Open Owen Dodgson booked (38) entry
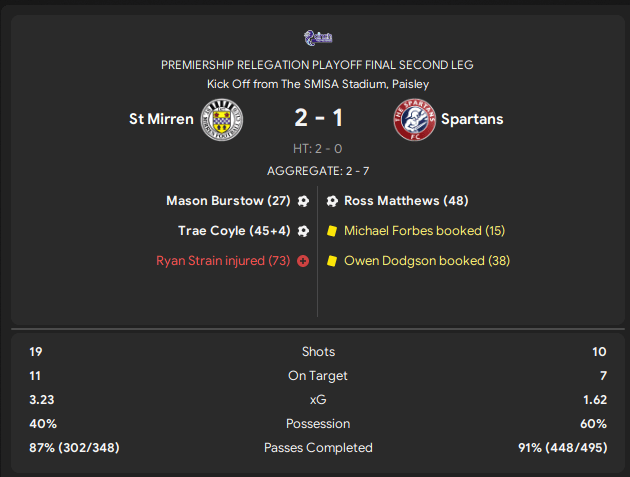 427,261
